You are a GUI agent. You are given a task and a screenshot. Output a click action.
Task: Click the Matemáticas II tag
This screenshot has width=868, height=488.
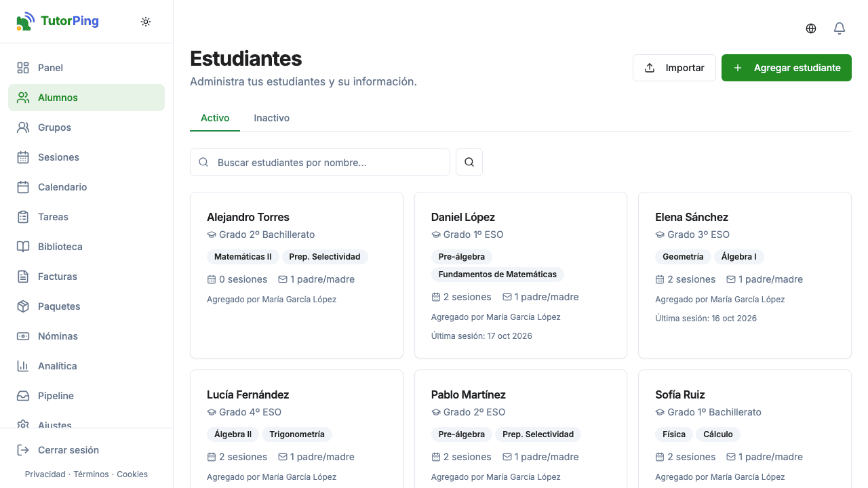coord(243,257)
